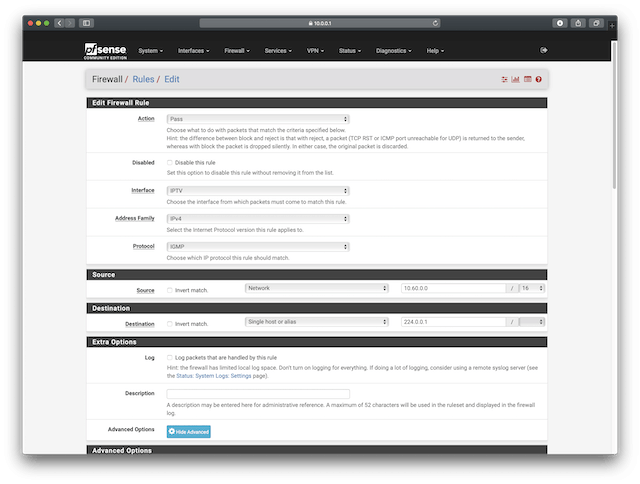Open the Diagnostics menu

393,51
